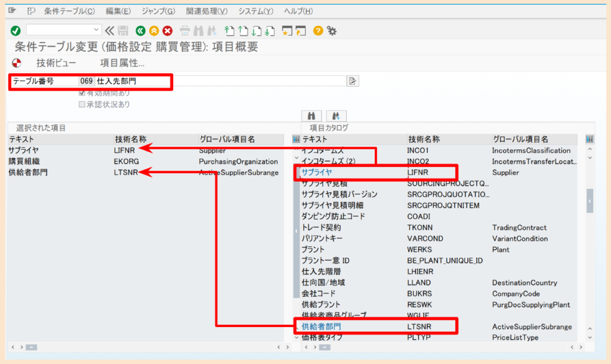
Task: Click the toolbar Find binoculars icon
Action: pyautogui.click(x=198, y=30)
